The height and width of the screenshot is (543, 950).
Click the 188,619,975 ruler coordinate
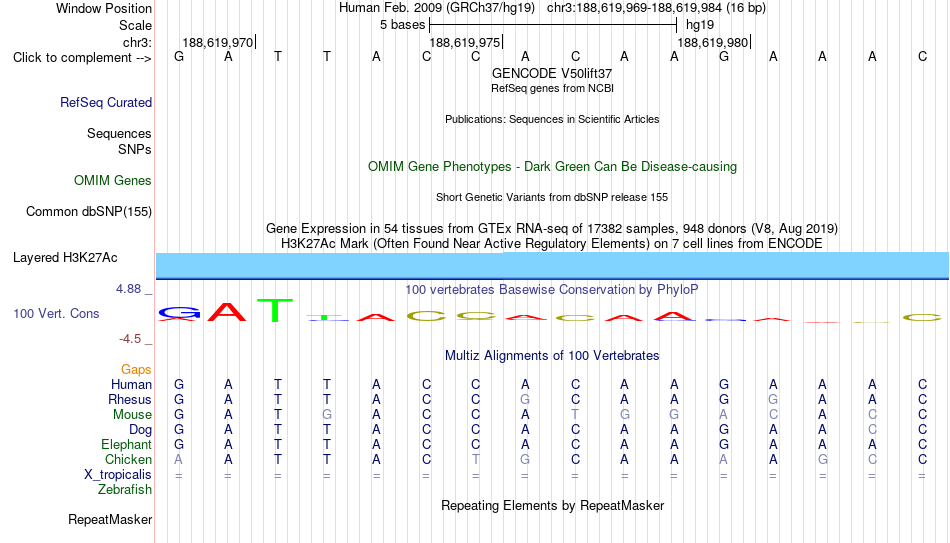(465, 42)
